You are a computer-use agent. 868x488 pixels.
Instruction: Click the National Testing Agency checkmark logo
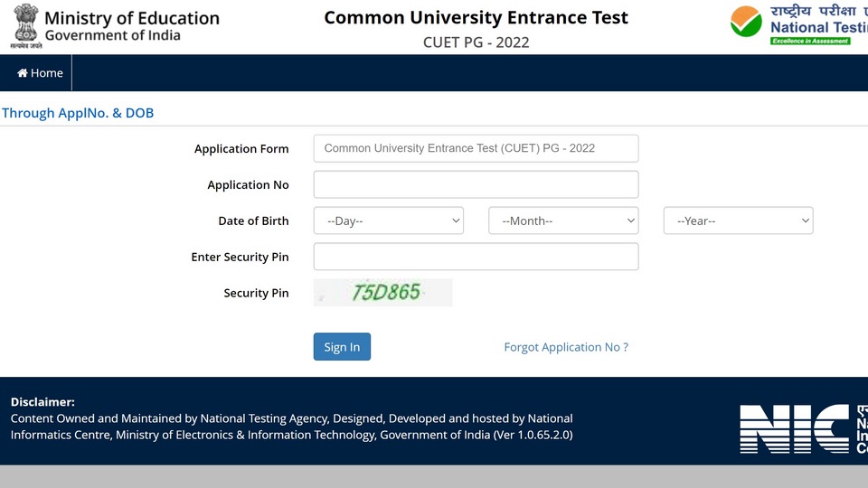[x=746, y=22]
